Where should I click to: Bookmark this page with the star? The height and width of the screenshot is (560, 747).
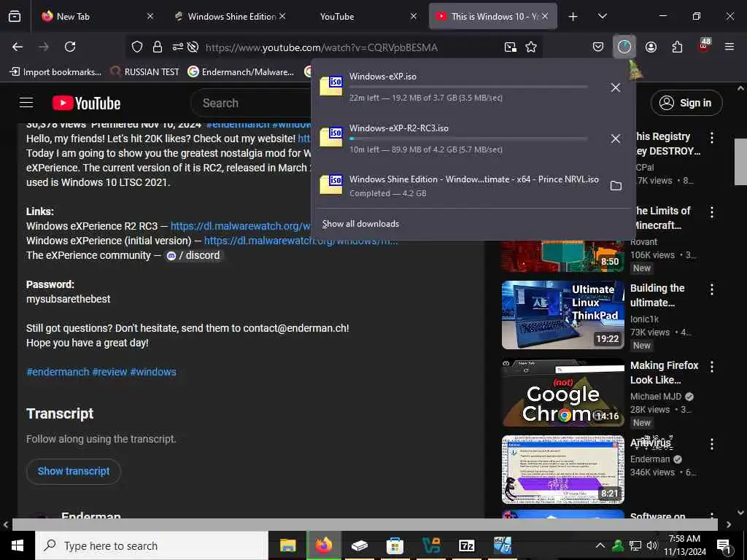pyautogui.click(x=531, y=47)
